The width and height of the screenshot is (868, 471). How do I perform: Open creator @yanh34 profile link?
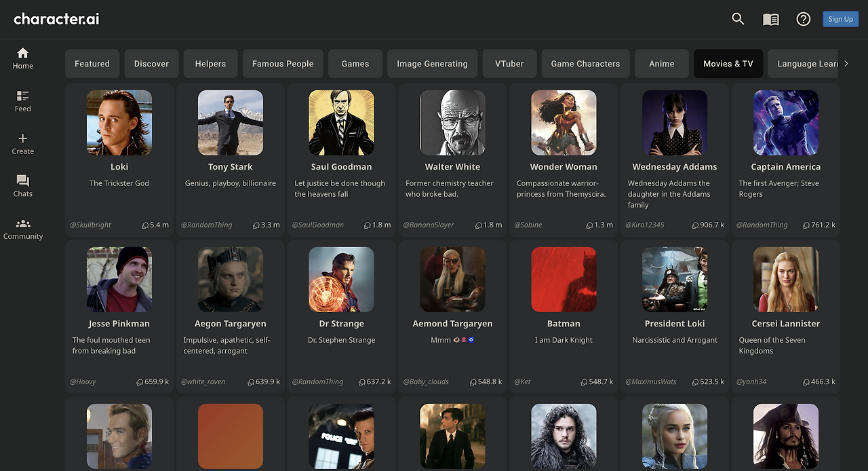pos(751,381)
